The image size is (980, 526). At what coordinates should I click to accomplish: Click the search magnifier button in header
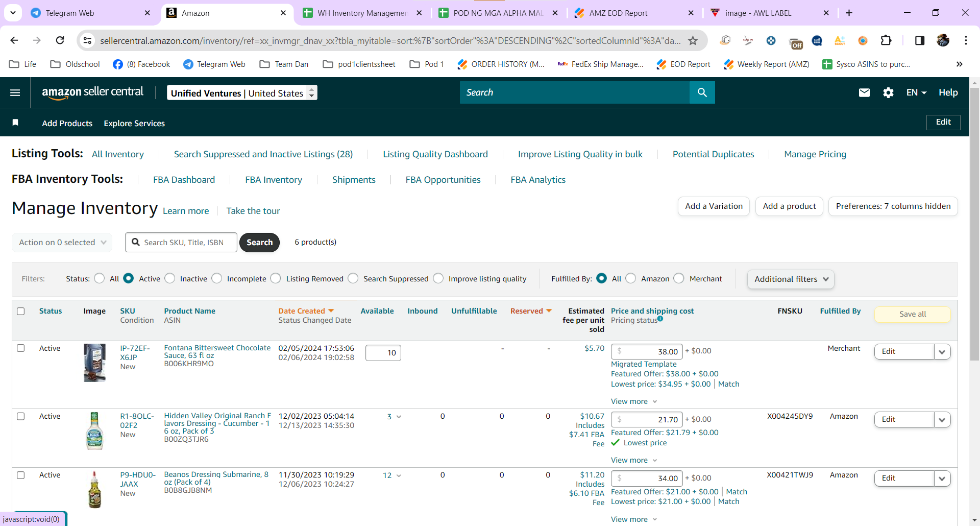click(x=702, y=92)
